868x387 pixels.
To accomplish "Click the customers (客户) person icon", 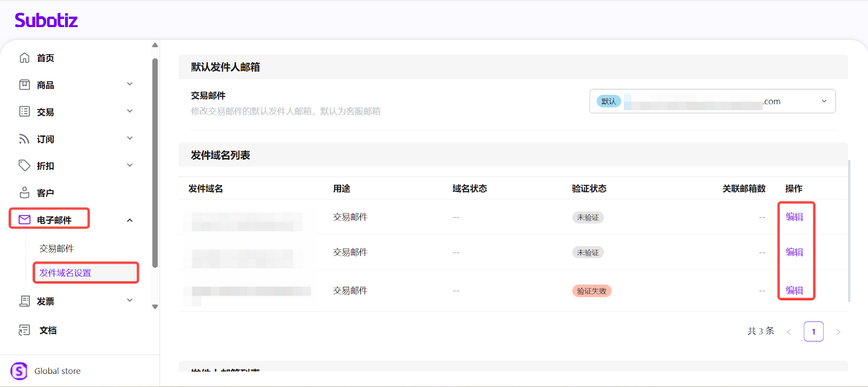I will [24, 192].
